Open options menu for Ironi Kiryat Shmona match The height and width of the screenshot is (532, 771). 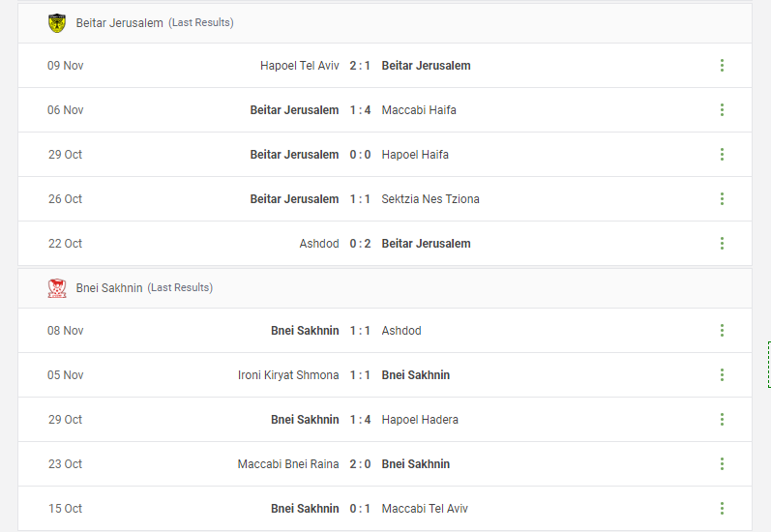(x=722, y=375)
